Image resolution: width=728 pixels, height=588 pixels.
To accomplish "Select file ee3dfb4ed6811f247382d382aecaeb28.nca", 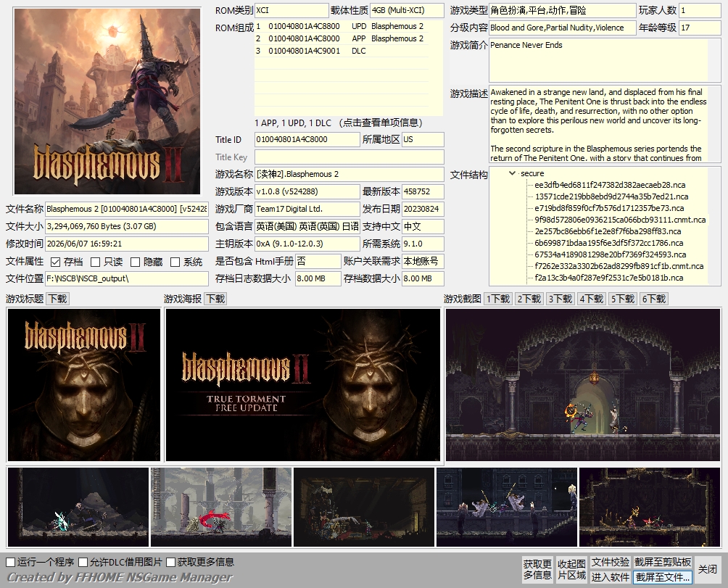I will [x=610, y=185].
